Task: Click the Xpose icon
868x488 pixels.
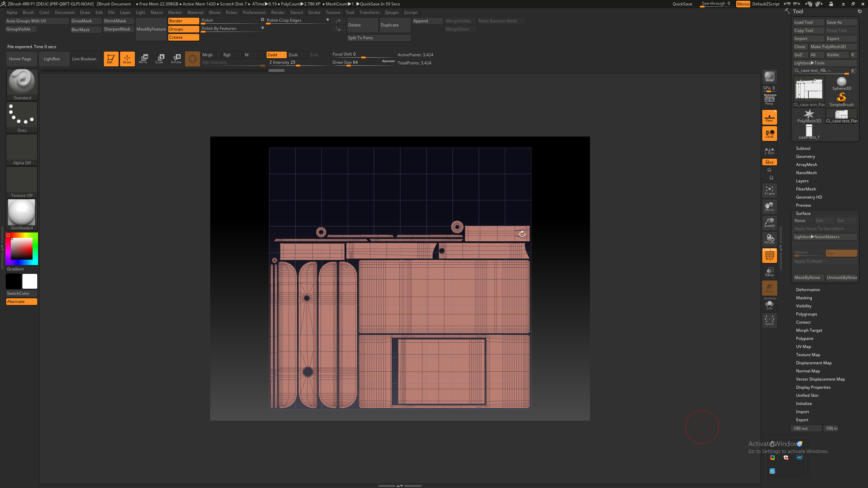Action: (769, 320)
